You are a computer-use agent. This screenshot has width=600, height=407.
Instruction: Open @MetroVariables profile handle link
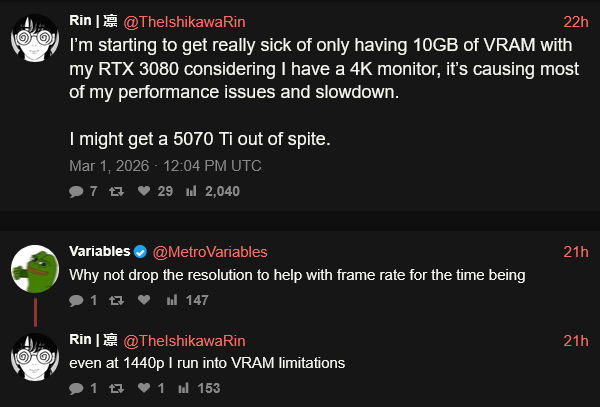click(x=211, y=251)
